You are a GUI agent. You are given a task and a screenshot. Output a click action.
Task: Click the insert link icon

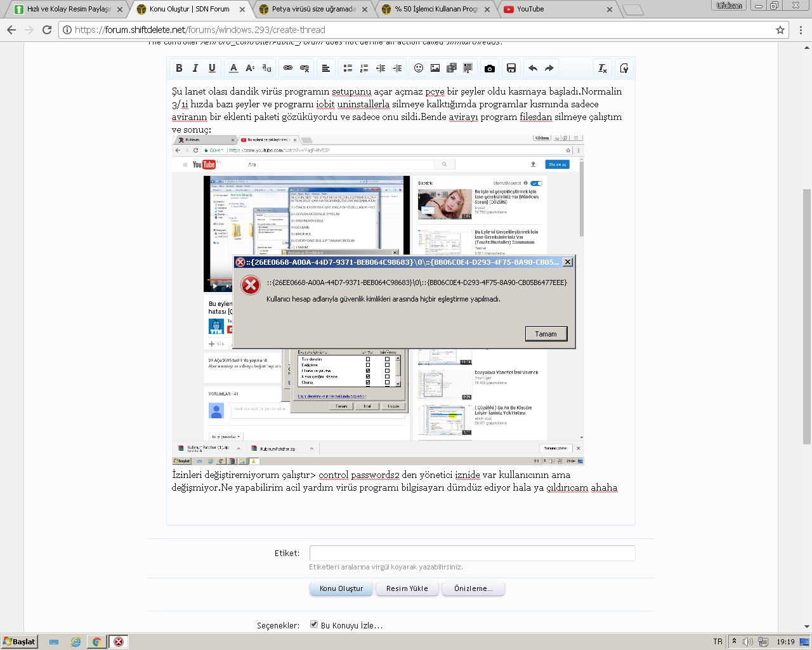[x=288, y=68]
